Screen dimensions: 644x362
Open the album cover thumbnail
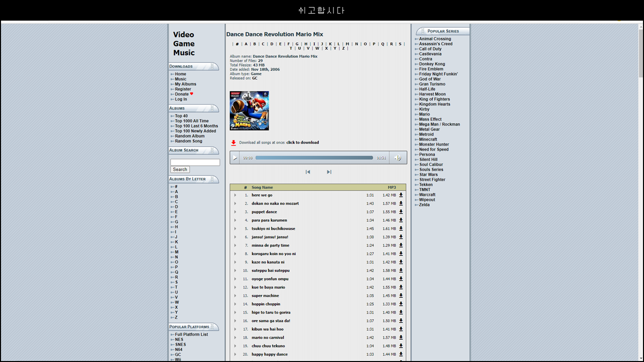tap(250, 111)
